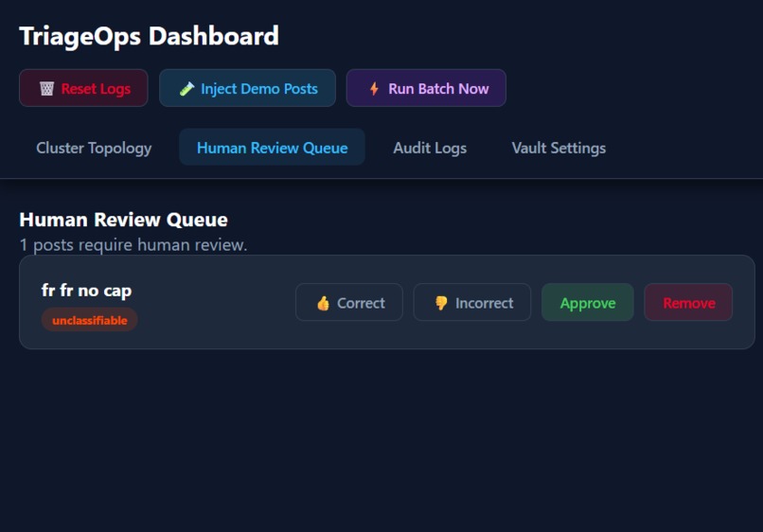The width and height of the screenshot is (763, 532).
Task: Click the 'fr fr no cap' post text
Action: 86,291
